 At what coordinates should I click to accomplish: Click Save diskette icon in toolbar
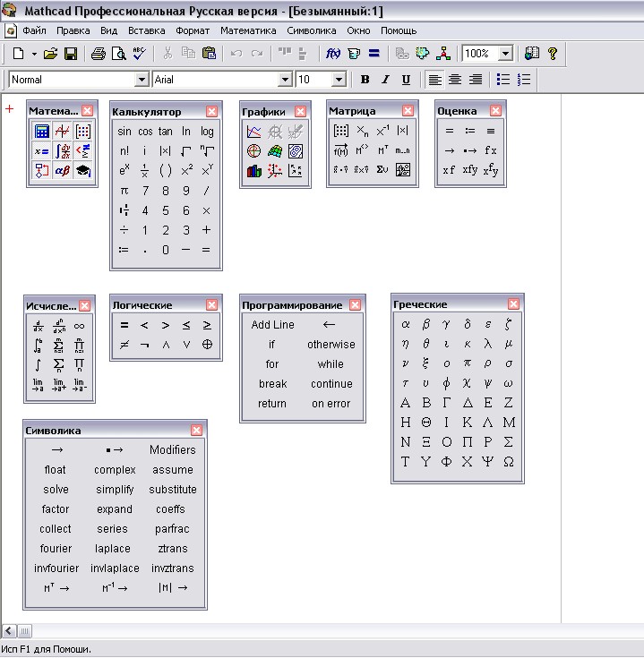[x=71, y=54]
